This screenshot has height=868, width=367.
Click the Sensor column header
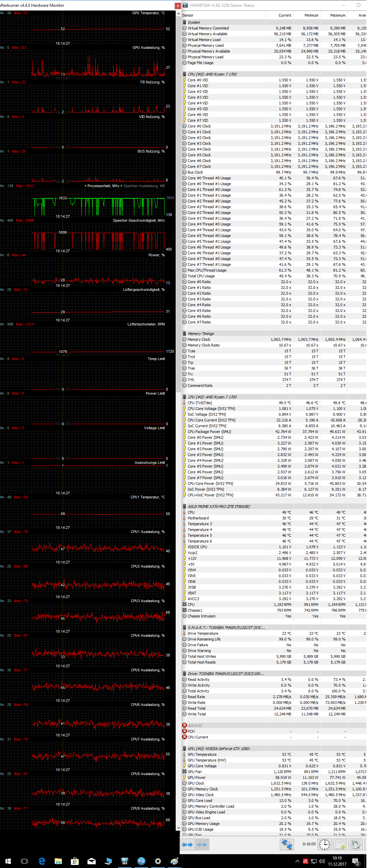tap(224, 15)
